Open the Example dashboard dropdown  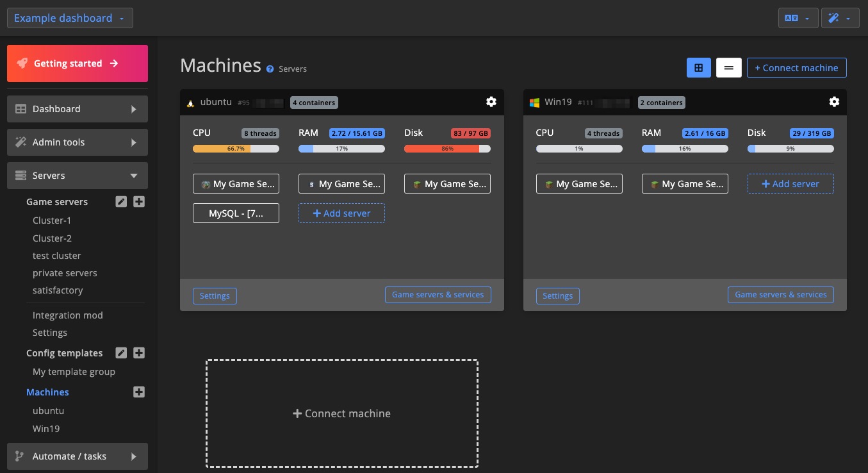tap(70, 18)
